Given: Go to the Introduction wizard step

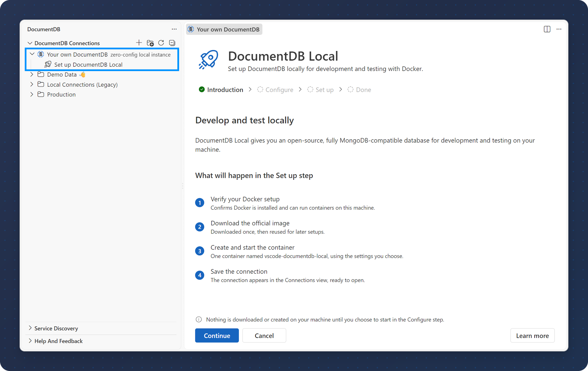Looking at the screenshot, I should [x=221, y=89].
